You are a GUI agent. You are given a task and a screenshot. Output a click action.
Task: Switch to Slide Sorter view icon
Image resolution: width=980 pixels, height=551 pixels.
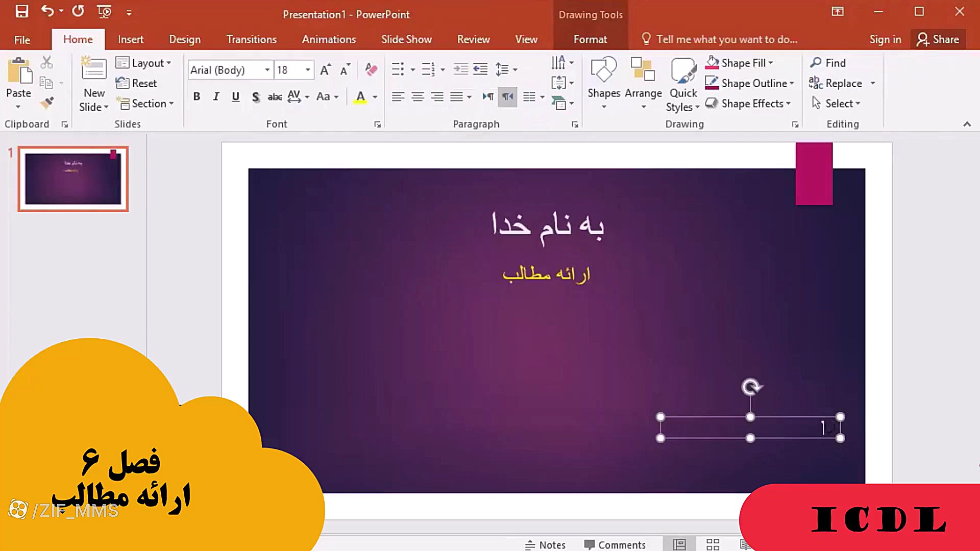coord(713,544)
